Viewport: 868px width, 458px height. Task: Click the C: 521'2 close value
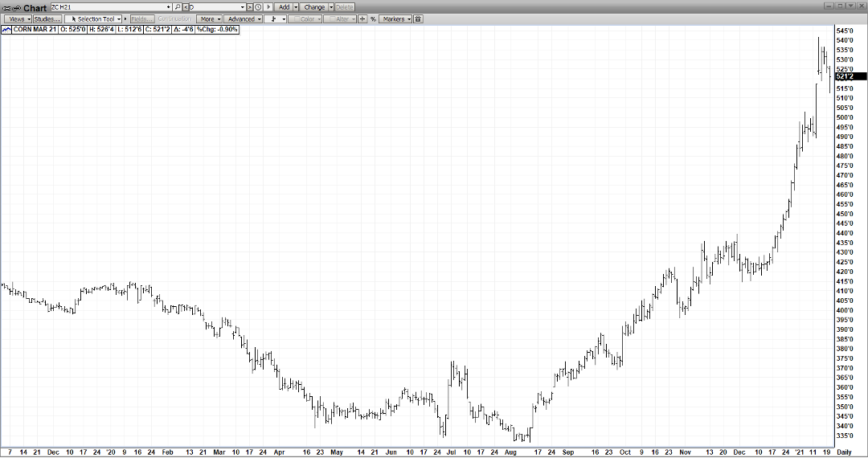pyautogui.click(x=158, y=29)
